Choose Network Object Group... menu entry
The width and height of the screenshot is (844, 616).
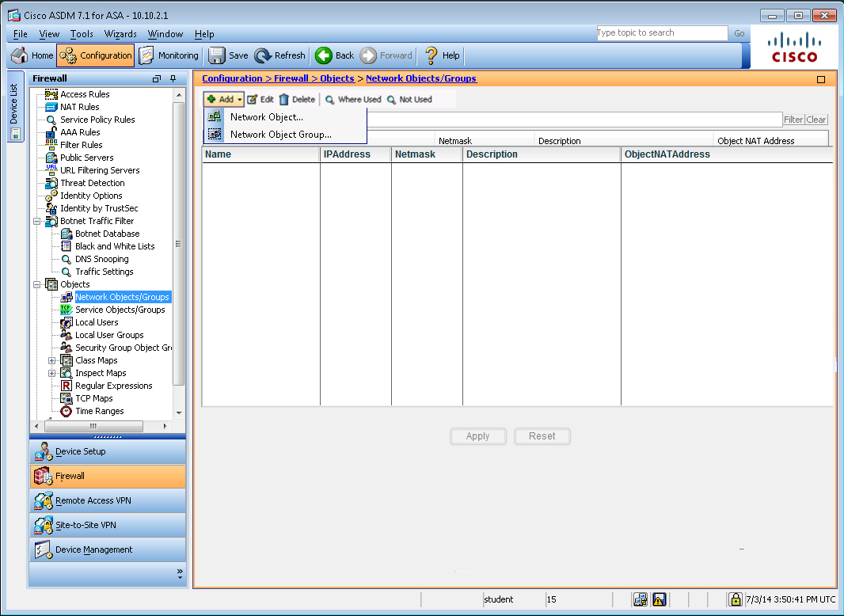point(280,135)
